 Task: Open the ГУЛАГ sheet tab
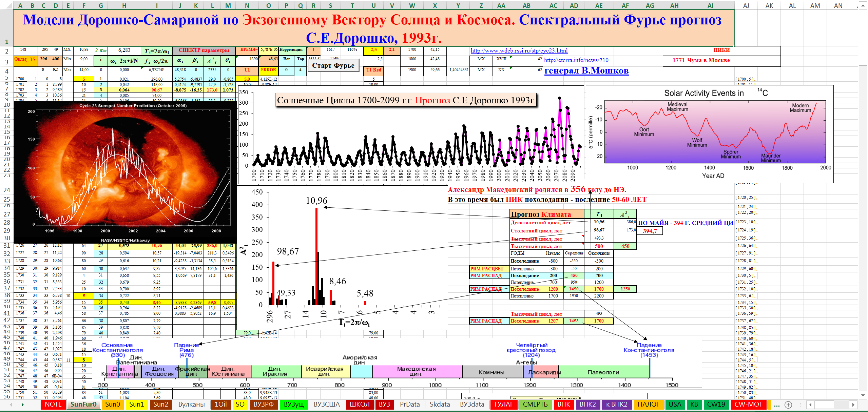coord(503,405)
